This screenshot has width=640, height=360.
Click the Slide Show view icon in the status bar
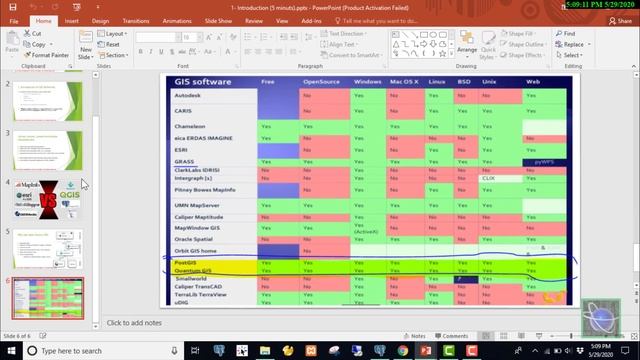click(x=539, y=336)
